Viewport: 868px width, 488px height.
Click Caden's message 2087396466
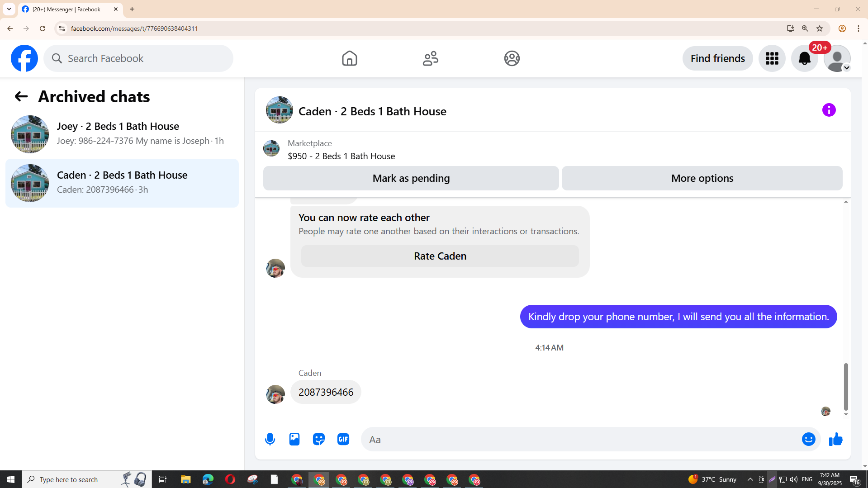click(x=326, y=392)
